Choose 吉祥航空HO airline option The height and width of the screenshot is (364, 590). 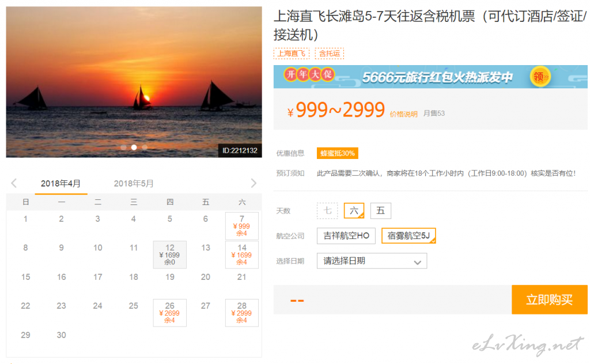coord(346,236)
